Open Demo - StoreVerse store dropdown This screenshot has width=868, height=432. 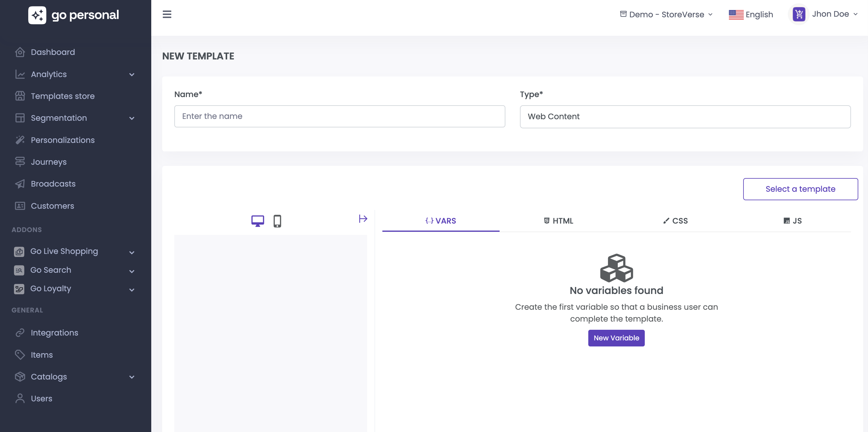pos(666,15)
